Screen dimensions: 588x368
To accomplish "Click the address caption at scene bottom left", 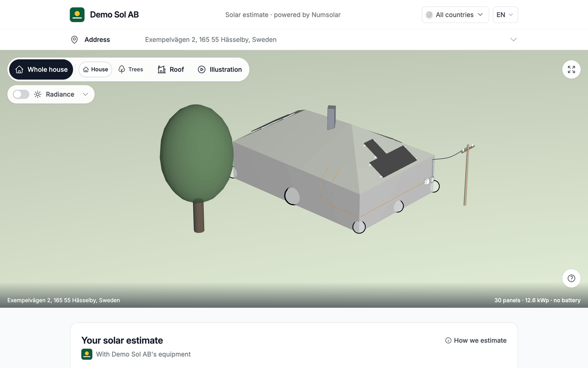I will [64, 300].
